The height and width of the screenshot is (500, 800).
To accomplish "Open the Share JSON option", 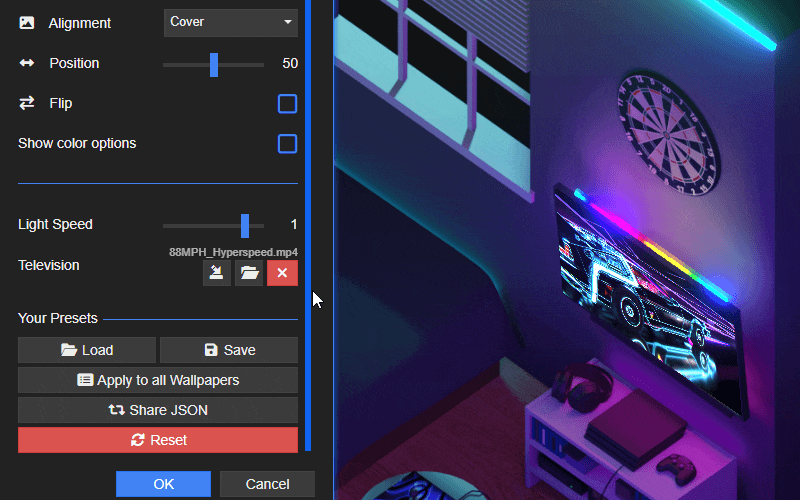I will 158,410.
